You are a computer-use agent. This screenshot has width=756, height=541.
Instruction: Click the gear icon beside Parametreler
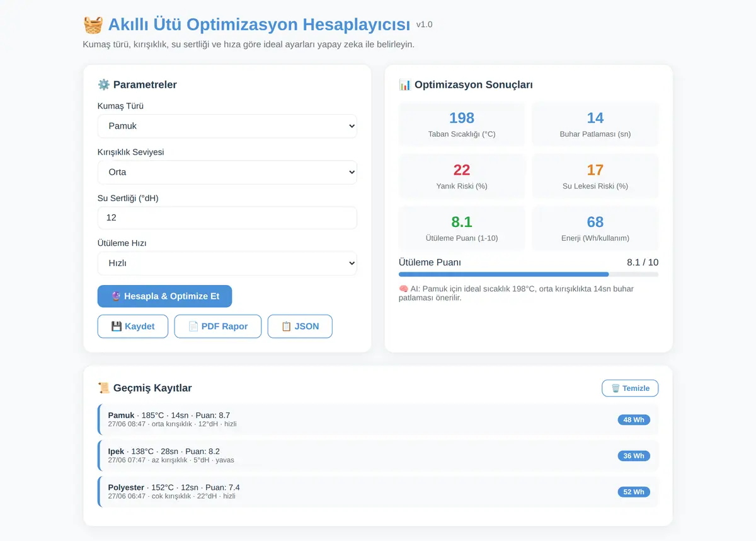click(x=104, y=84)
